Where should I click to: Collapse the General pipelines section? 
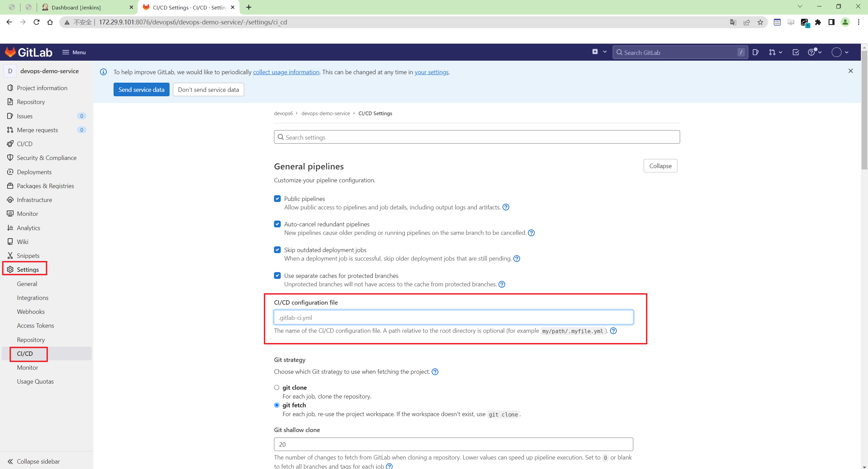(x=660, y=166)
